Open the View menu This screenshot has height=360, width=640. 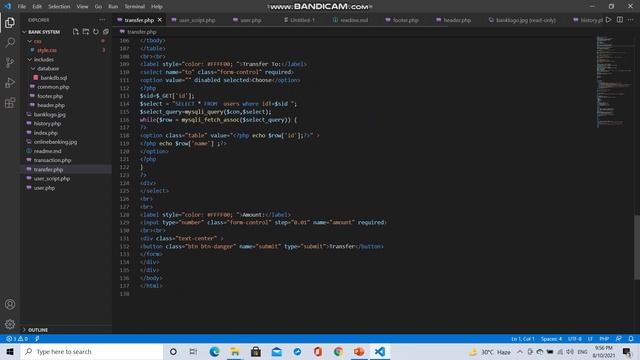(x=82, y=7)
